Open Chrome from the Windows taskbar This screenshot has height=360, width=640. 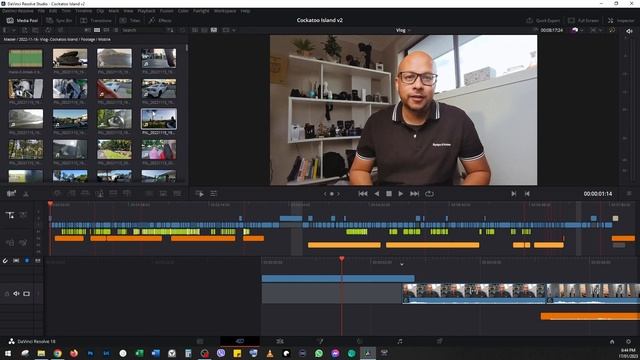58,353
